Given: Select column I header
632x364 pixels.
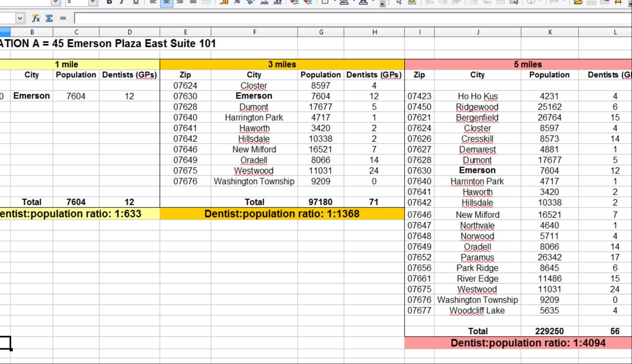Looking at the screenshot, I should [x=420, y=32].
